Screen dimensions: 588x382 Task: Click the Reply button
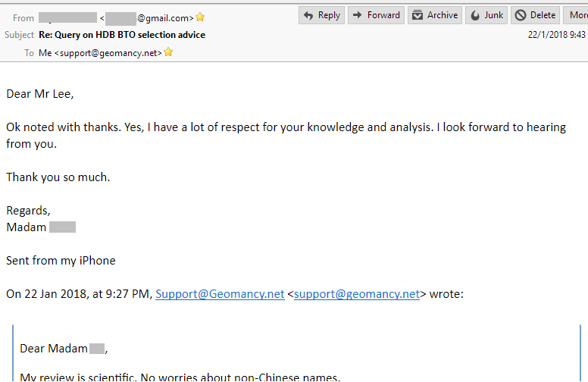pos(321,15)
